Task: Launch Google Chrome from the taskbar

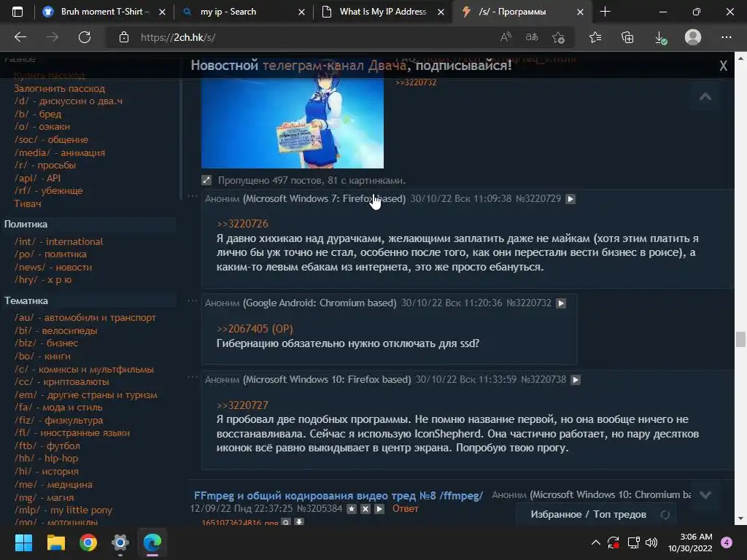Action: click(88, 542)
